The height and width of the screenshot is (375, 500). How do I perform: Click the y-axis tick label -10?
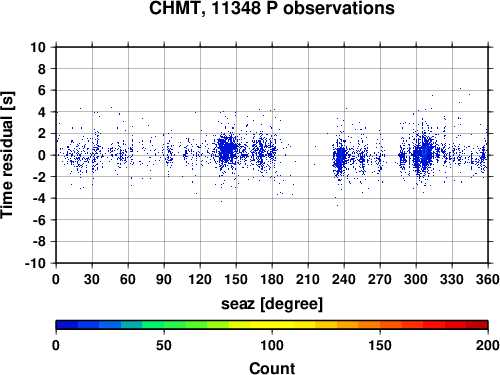[35, 263]
